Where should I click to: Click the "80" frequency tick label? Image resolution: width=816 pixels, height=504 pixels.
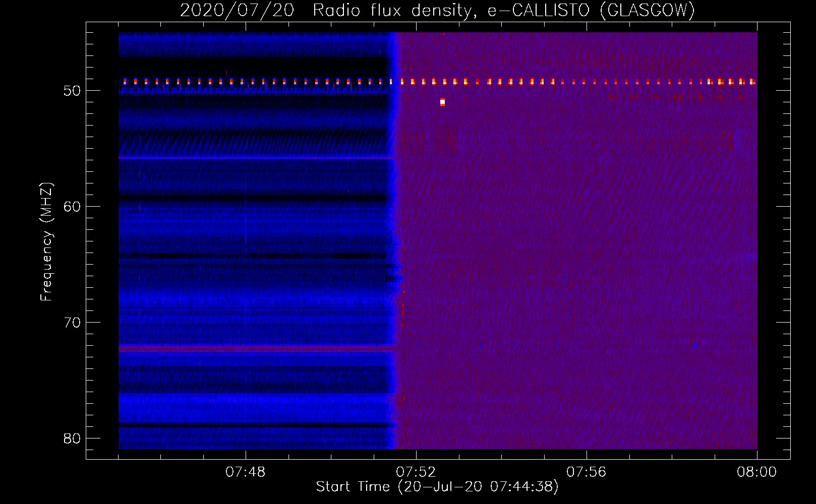[x=73, y=438]
